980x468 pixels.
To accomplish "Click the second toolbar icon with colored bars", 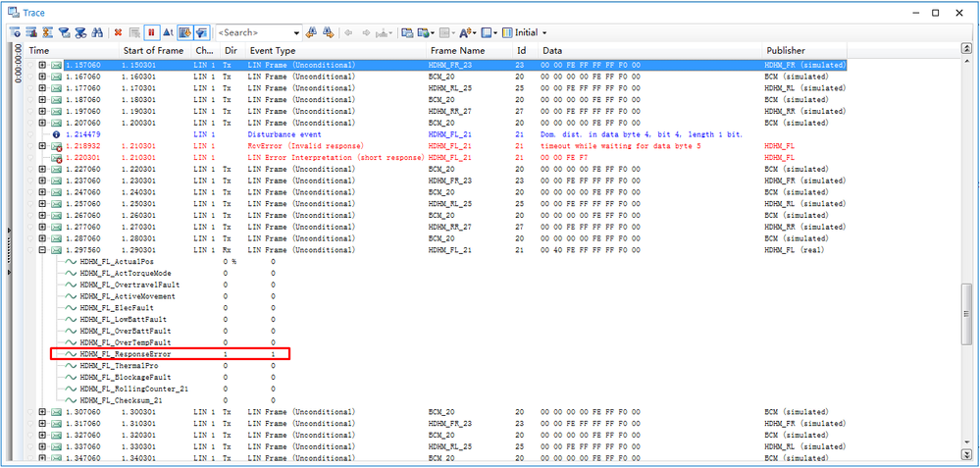I will point(31,32).
